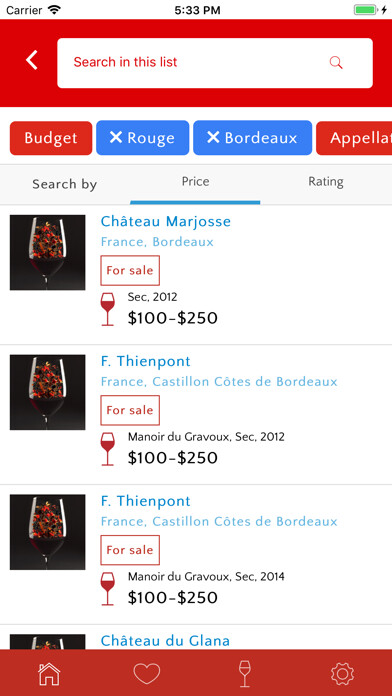The height and width of the screenshot is (696, 392).
Task: Tap For sale button on Sec, 2014 wine
Action: [130, 550]
